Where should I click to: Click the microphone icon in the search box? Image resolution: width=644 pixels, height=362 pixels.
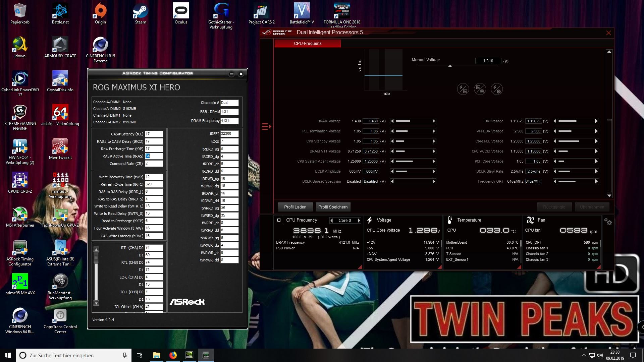tap(124, 355)
